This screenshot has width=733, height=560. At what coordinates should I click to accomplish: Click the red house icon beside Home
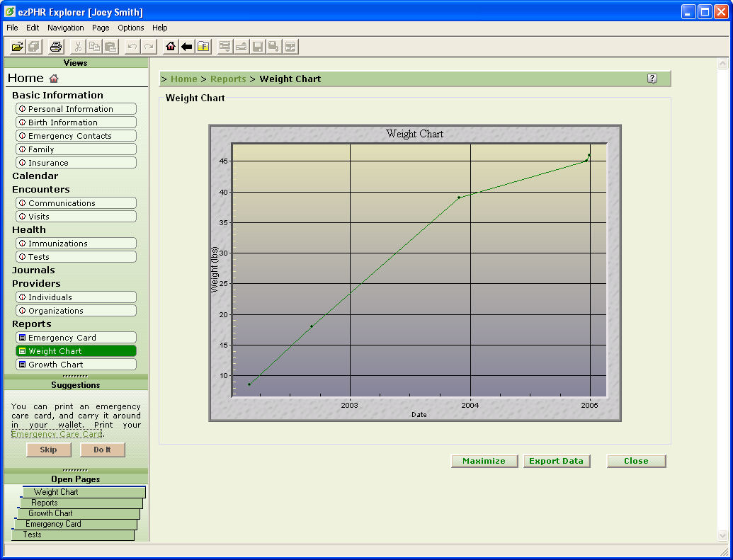point(54,79)
